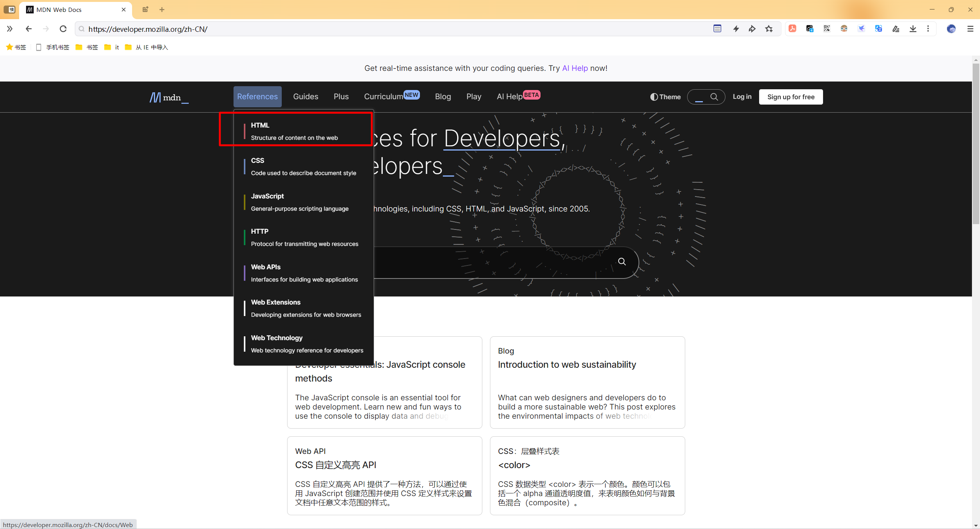Viewport: 980px width, 529px height.
Task: Open the script extension with badge 4
Action: click(x=810, y=29)
